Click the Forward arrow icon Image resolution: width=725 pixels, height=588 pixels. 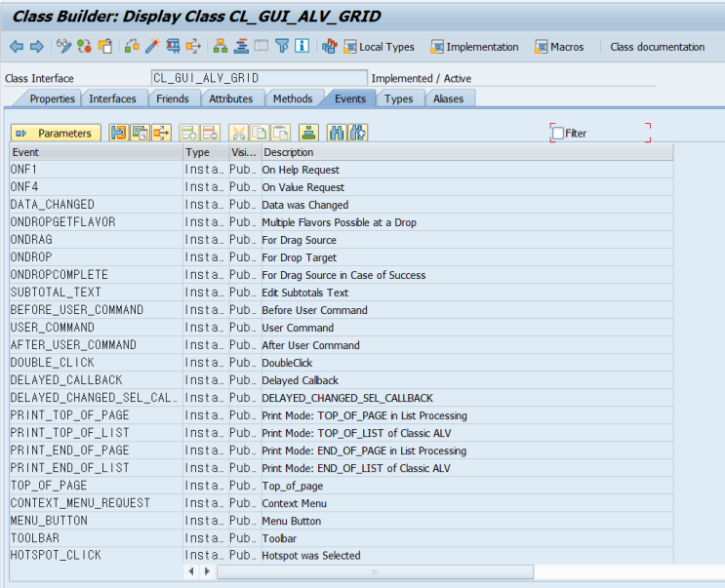pos(36,46)
